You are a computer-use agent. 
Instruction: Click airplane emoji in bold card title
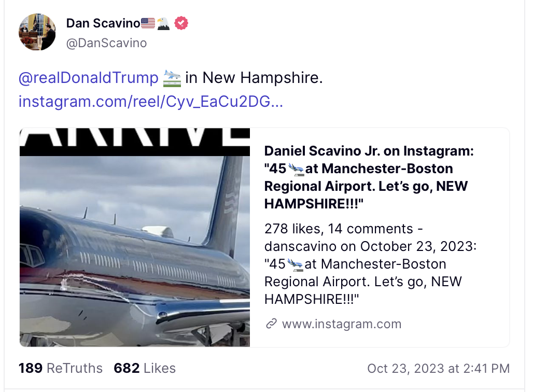296,169
